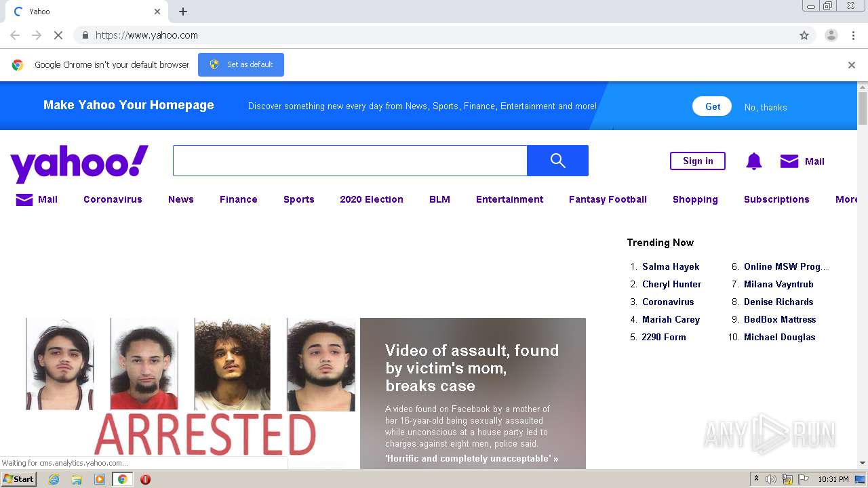Click the browser forward arrow
This screenshot has height=488, width=868.
point(37,35)
